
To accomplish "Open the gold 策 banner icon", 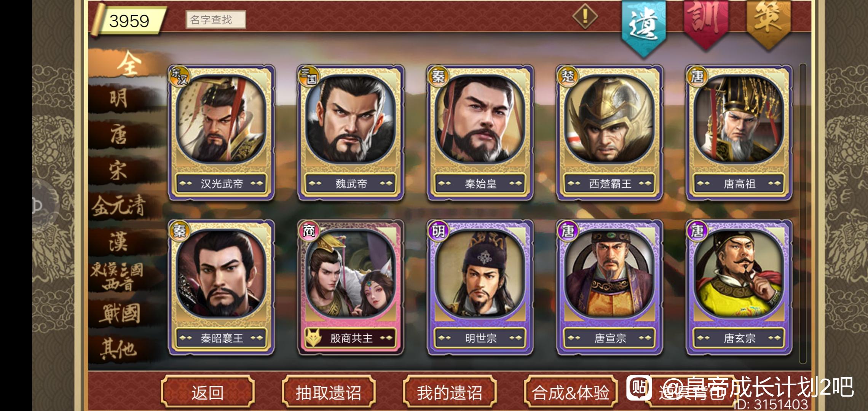I will click(768, 23).
